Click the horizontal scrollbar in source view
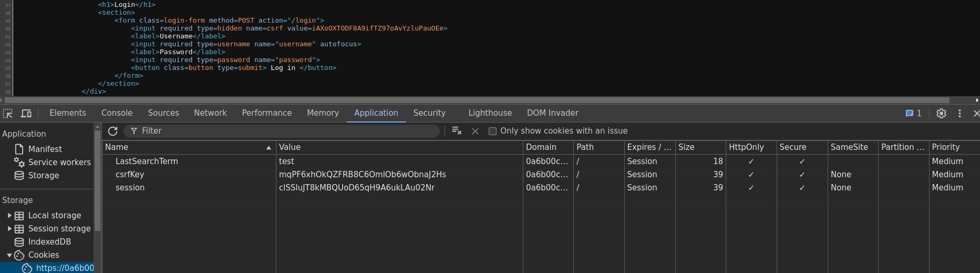This screenshot has height=273, width=980. (473, 100)
